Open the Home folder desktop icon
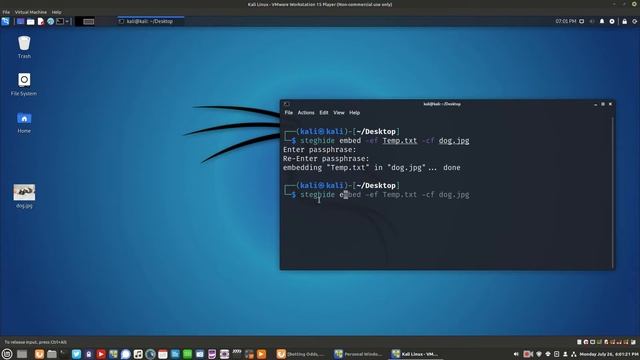Image resolution: width=640 pixels, height=360 pixels. (x=24, y=122)
